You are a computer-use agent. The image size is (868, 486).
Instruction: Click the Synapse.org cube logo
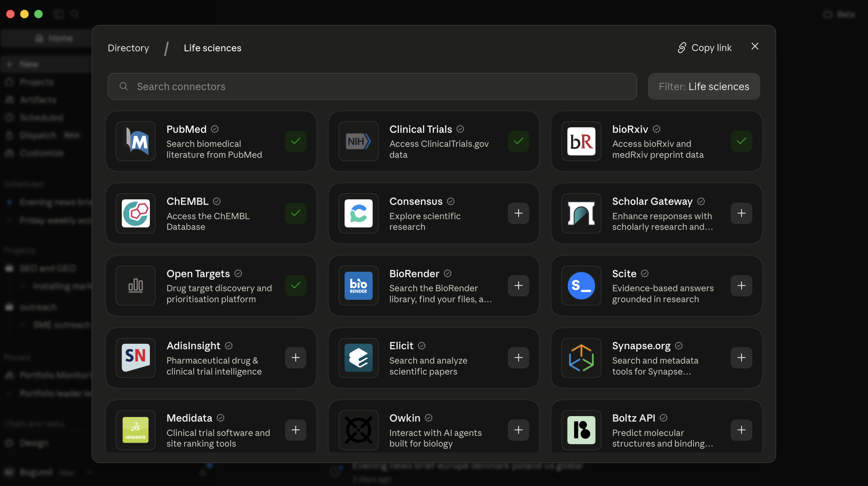pos(581,358)
